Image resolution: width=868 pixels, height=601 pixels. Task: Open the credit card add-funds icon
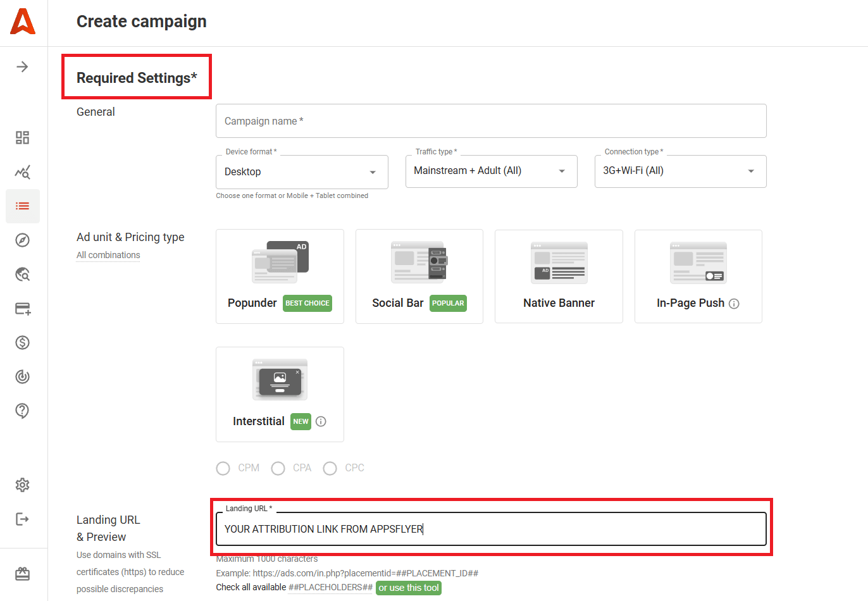point(23,309)
